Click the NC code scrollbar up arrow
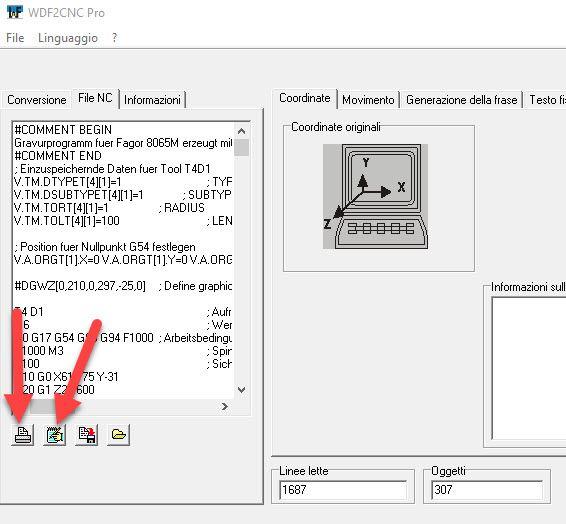The height and width of the screenshot is (524, 566). [241, 131]
